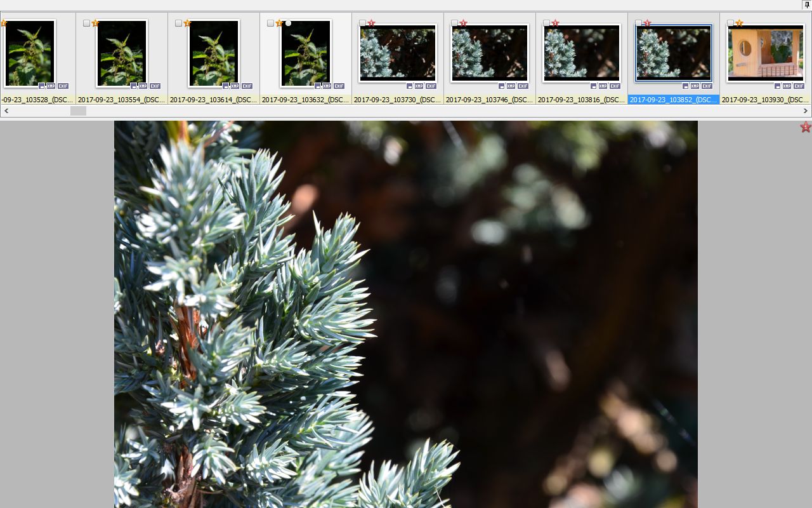Click the rating star on thumbnail 103632

tap(279, 23)
